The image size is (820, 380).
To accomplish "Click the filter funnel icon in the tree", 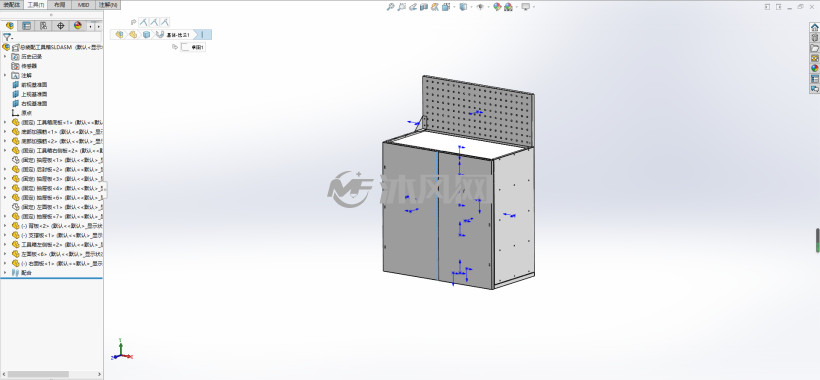I will [x=7, y=37].
